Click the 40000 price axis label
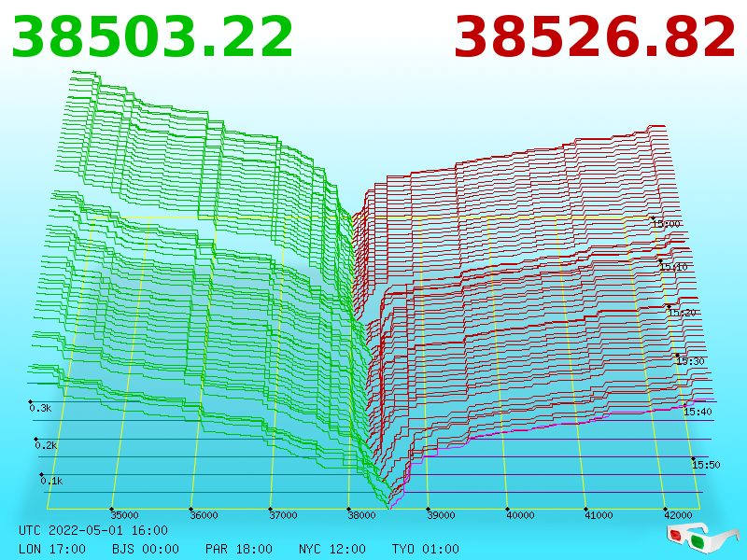Screen dimensions: 747x560 click(520, 515)
